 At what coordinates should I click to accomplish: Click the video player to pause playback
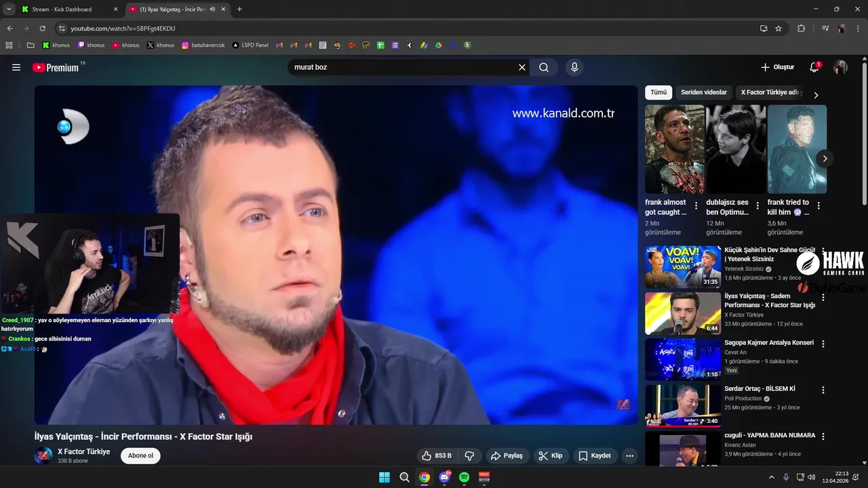[336, 255]
